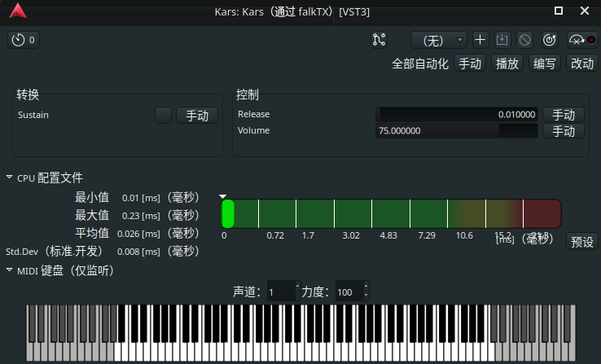This screenshot has height=364, width=601.
Task: Click the delete preset icon
Action: click(x=524, y=40)
